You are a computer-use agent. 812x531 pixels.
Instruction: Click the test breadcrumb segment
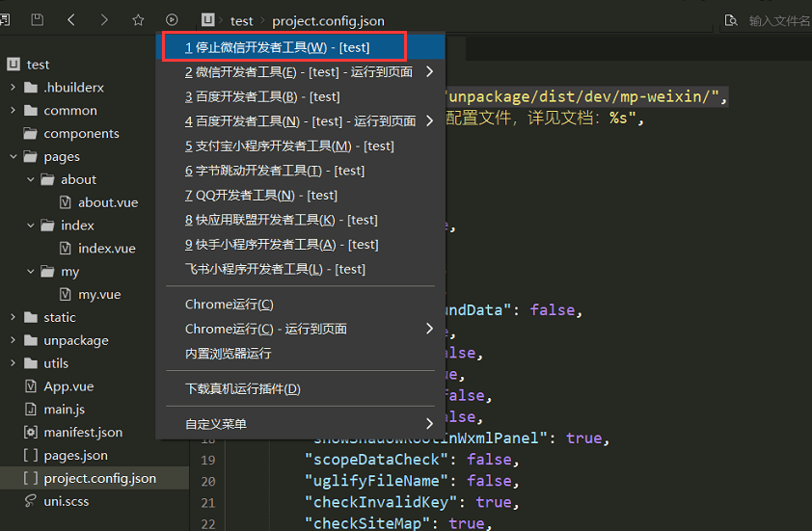[x=241, y=20]
